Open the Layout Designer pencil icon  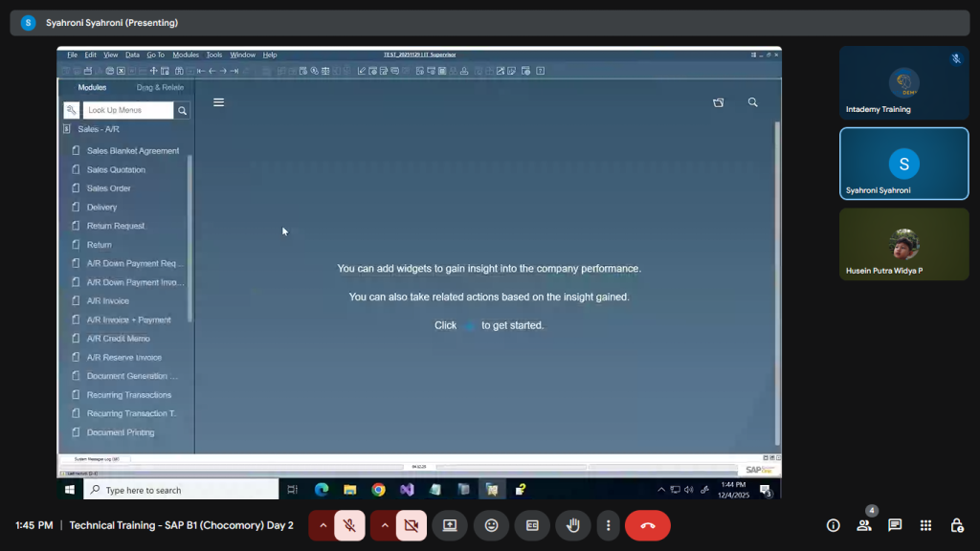[x=361, y=71]
